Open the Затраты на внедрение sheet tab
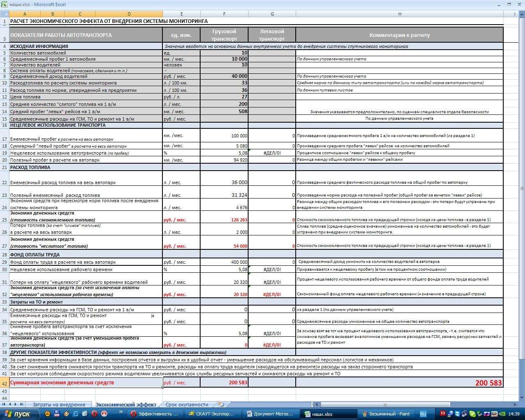525x420 pixels. [59, 405]
